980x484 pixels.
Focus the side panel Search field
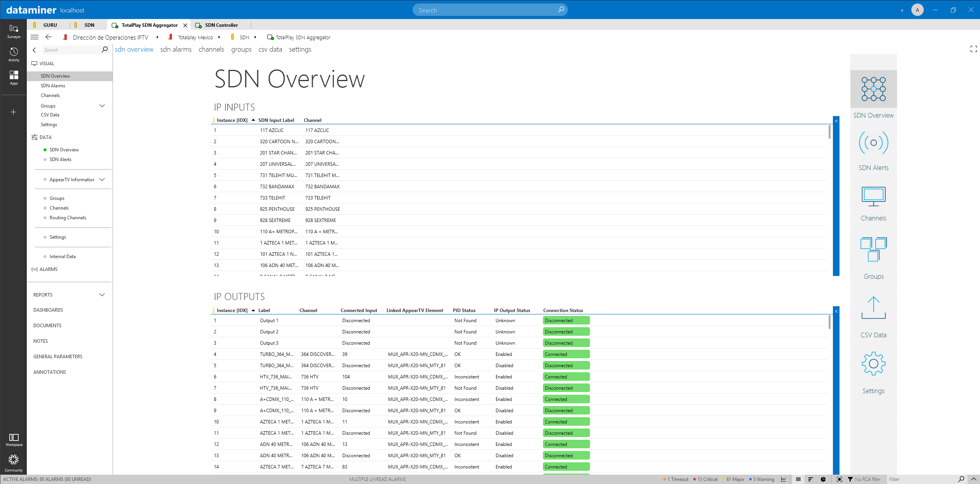click(72, 50)
